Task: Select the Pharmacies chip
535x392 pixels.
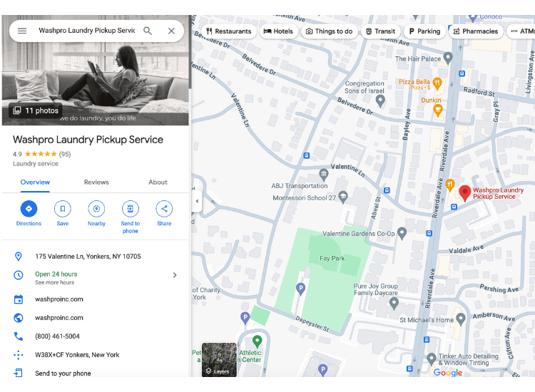Action: (476, 31)
